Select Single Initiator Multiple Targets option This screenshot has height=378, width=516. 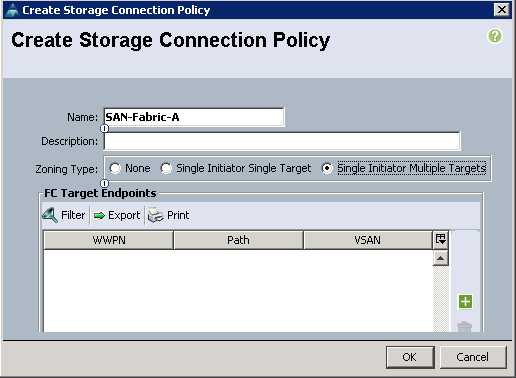click(x=327, y=168)
